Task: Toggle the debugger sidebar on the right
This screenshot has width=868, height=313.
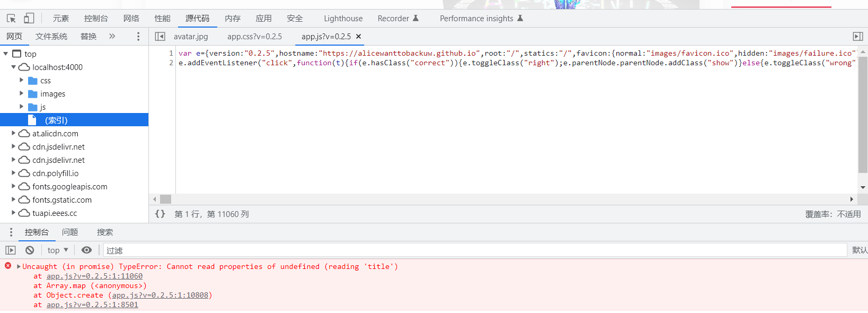Action: 857,37
